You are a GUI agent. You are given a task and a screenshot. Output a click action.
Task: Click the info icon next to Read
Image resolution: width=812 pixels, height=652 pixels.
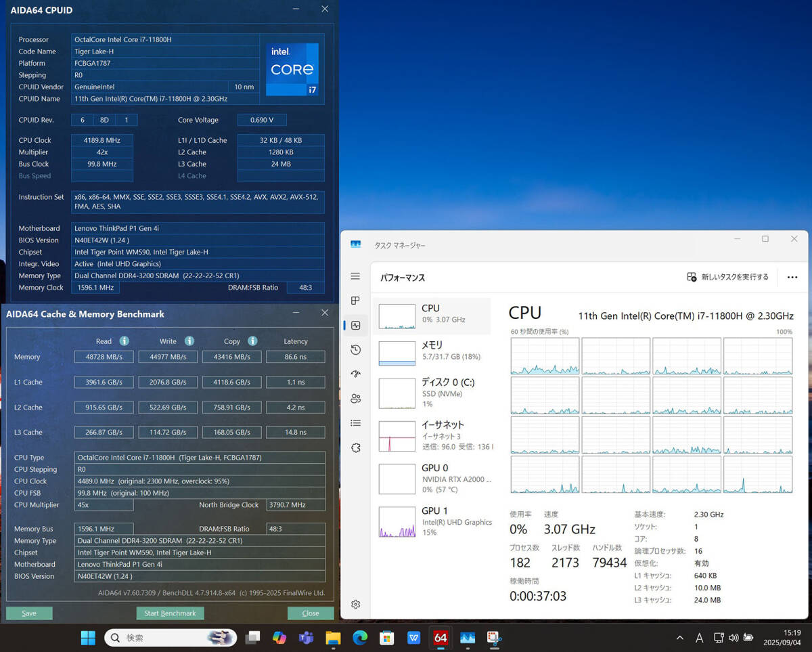(x=125, y=341)
